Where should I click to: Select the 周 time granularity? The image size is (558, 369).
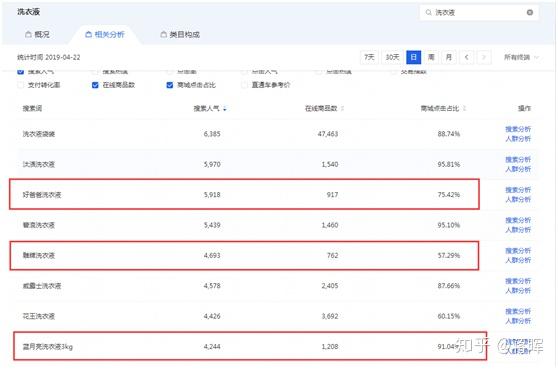click(431, 57)
